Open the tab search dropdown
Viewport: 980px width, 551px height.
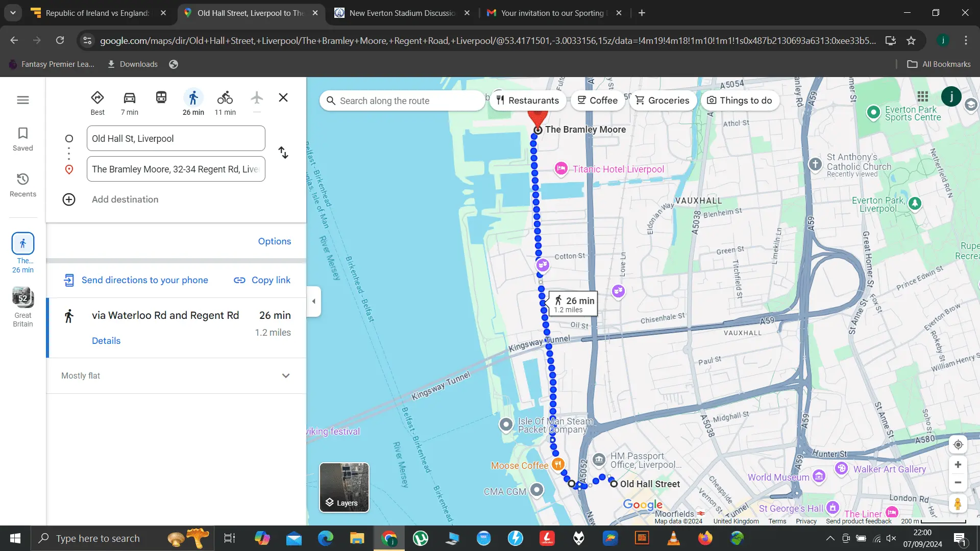(x=13, y=13)
